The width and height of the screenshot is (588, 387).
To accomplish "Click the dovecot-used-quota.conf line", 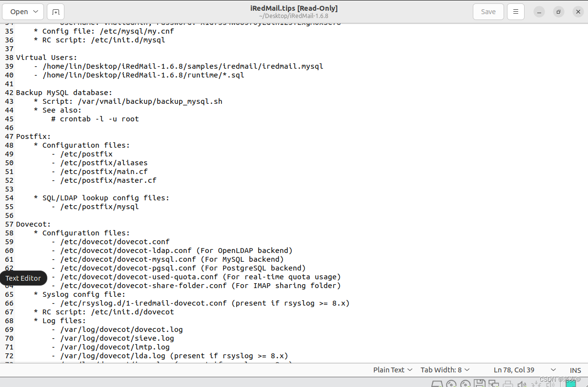I will coord(196,277).
